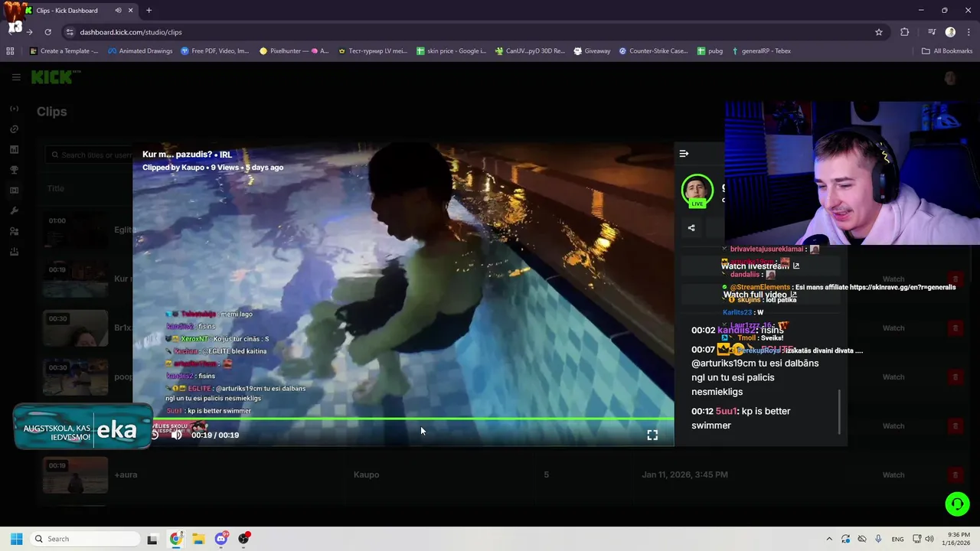Reload the browser page
Viewport: 980px width, 551px height.
[47, 32]
